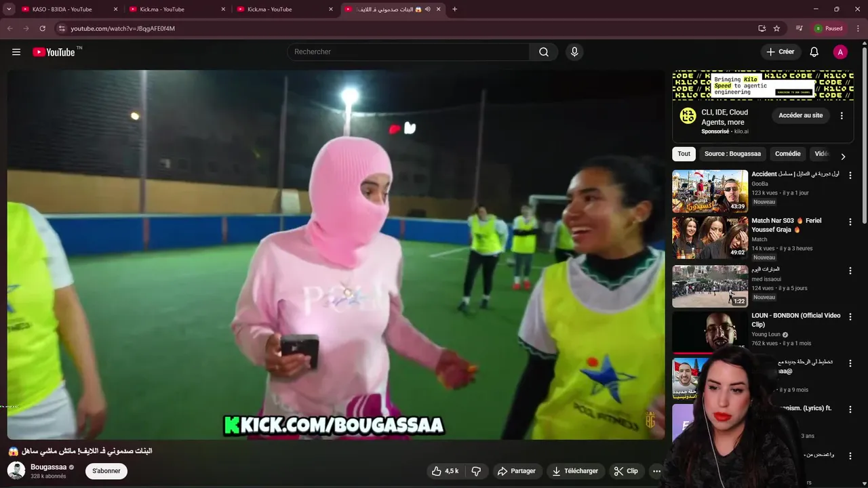Click the Rechercher search field
The image size is (868, 488).
[x=408, y=52]
